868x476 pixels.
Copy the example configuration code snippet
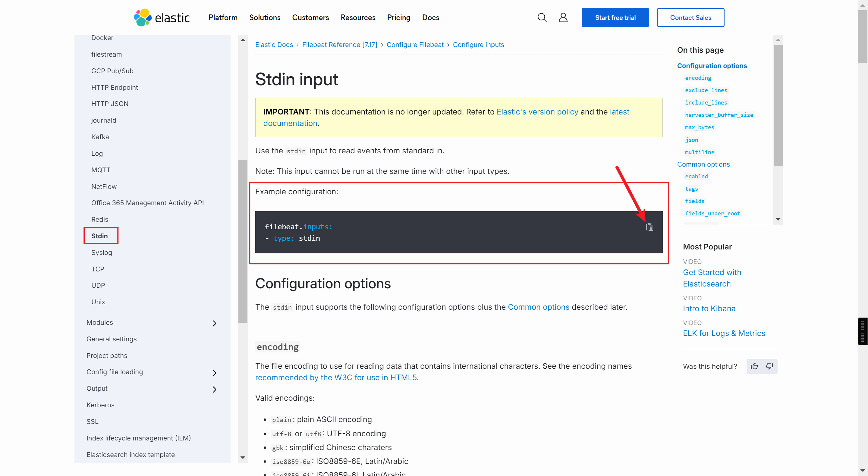649,227
